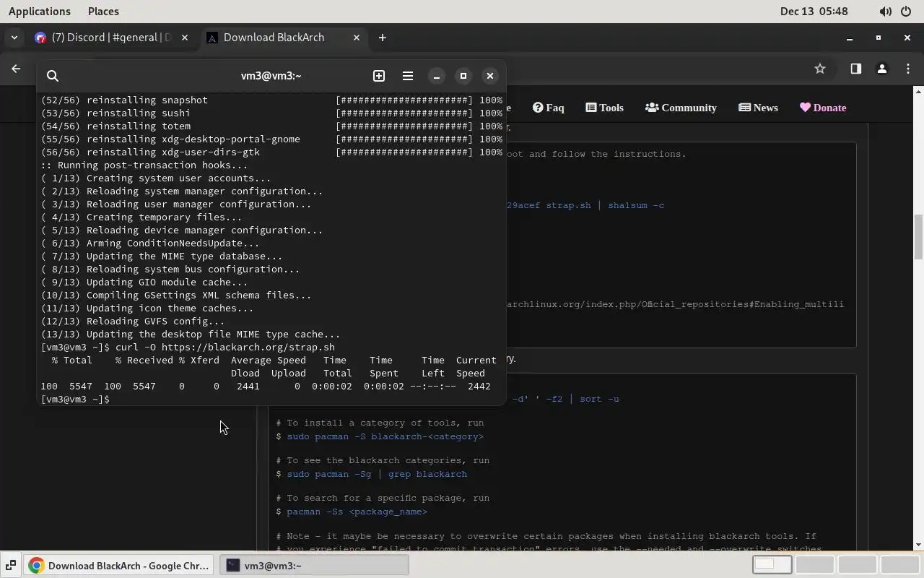
Task: Select the Download BlackArch tab
Action: click(x=283, y=38)
